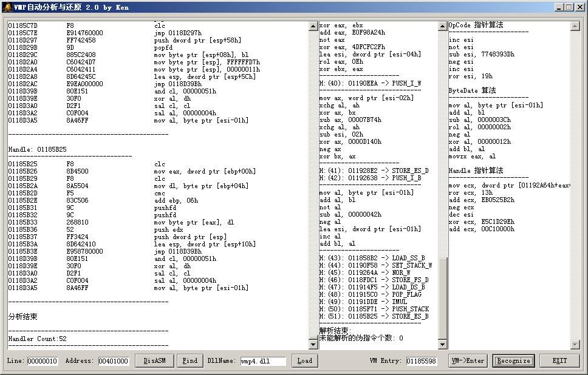Click the 'OpCode 指针算法' heading

pos(476,25)
